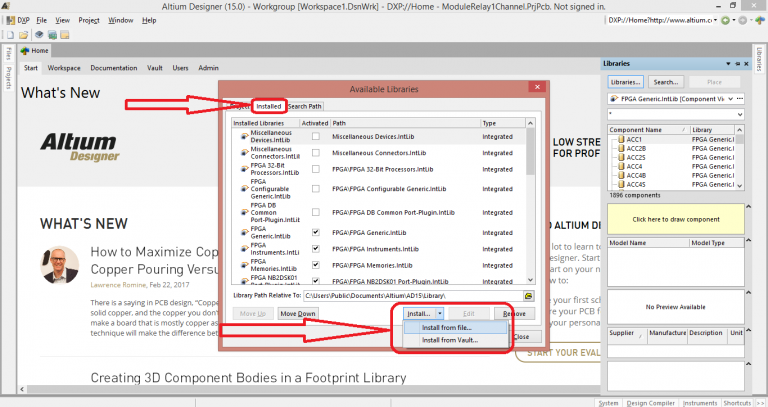Open the vertical Libraries side tab

759,59
